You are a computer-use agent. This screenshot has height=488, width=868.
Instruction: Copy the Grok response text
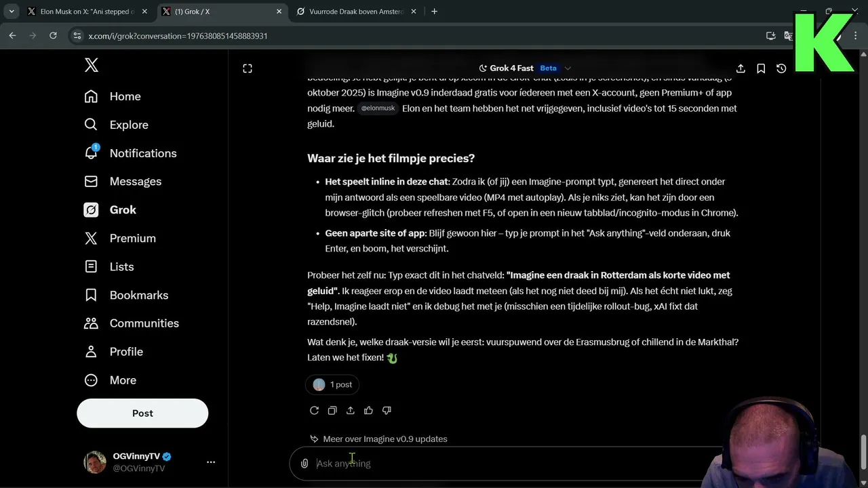pyautogui.click(x=332, y=410)
